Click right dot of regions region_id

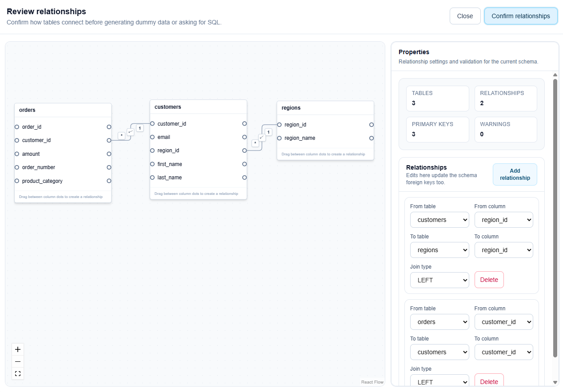tap(371, 125)
